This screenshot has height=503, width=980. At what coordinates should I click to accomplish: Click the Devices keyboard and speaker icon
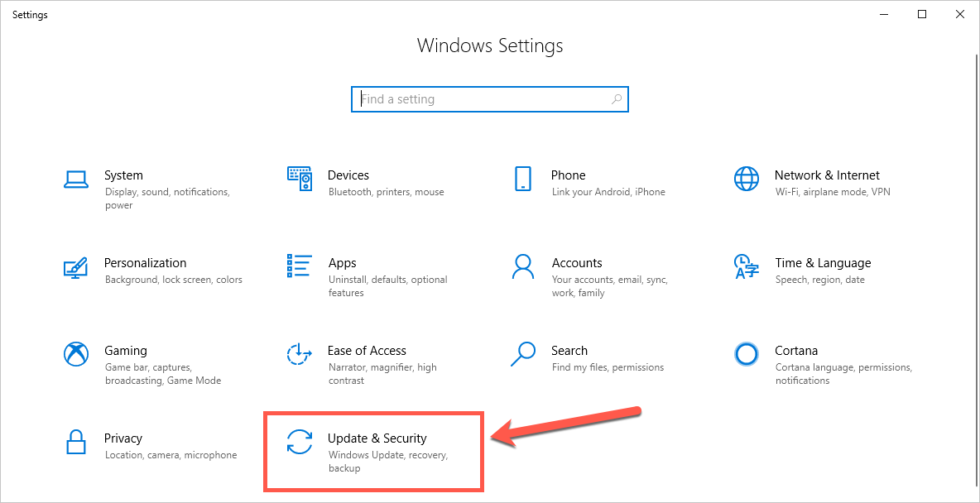(300, 179)
